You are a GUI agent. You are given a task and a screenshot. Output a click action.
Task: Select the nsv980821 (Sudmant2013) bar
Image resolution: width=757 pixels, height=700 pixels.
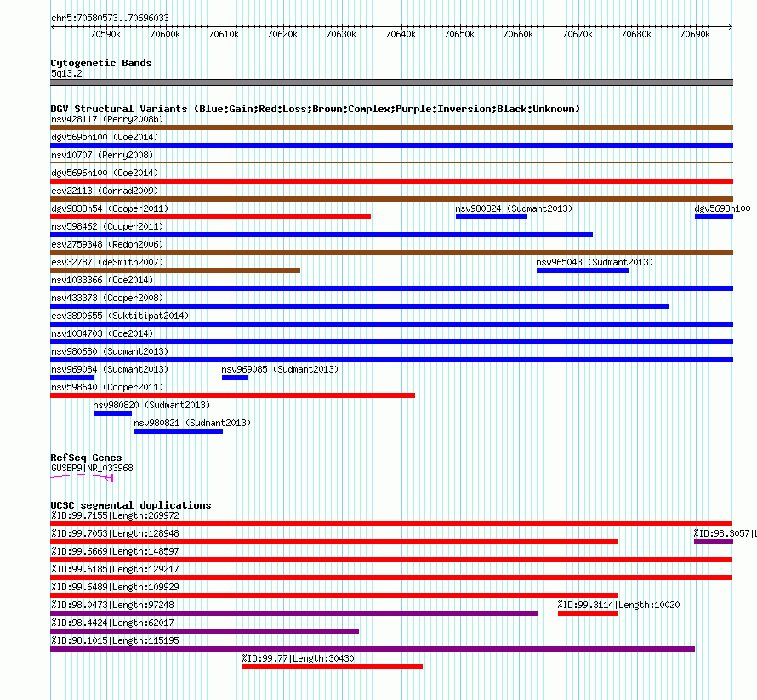pos(179,431)
